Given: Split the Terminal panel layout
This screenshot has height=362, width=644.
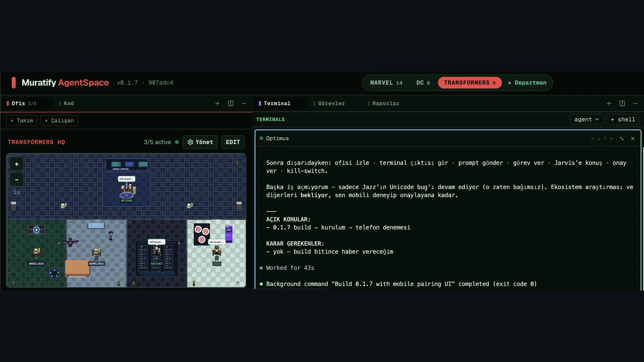Looking at the screenshot, I should (622, 104).
